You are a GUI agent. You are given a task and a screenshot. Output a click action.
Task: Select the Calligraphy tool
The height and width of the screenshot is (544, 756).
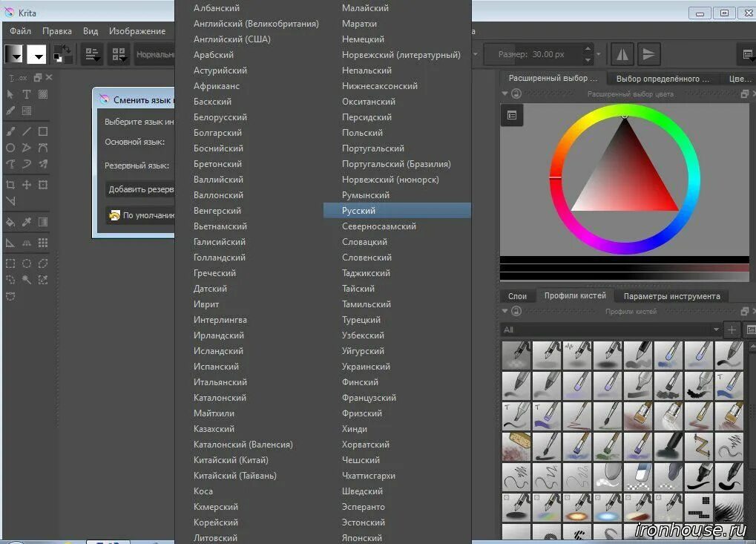pos(10,111)
